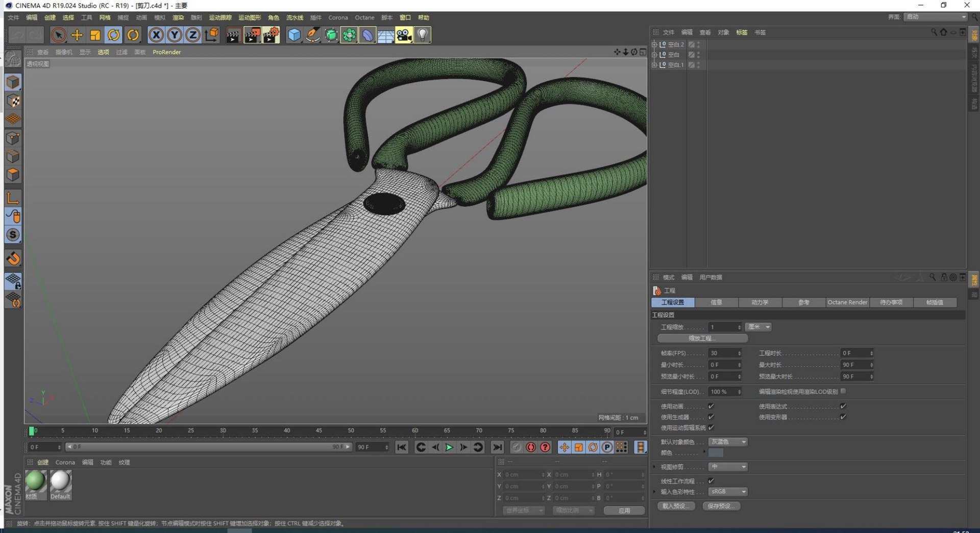Click the Render View clapperboard icon
This screenshot has width=980, height=533.
tap(233, 35)
